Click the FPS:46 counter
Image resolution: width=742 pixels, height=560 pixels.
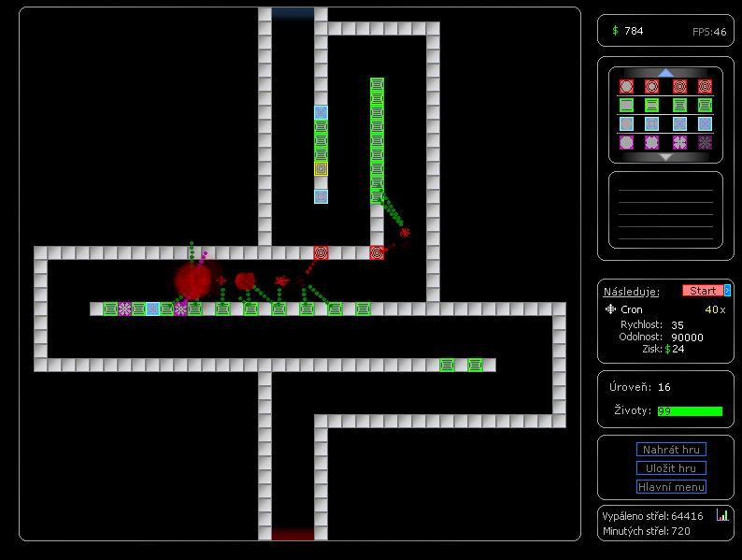pyautogui.click(x=709, y=32)
